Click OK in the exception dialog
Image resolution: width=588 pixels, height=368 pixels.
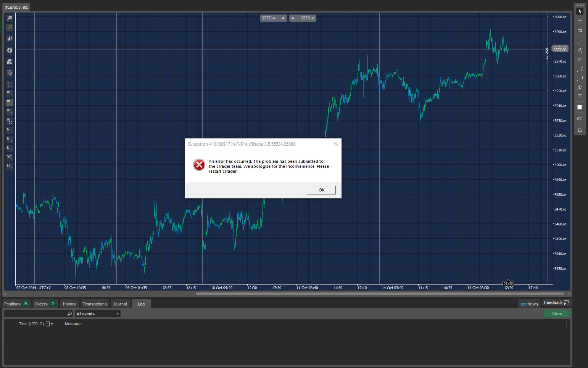coord(321,190)
